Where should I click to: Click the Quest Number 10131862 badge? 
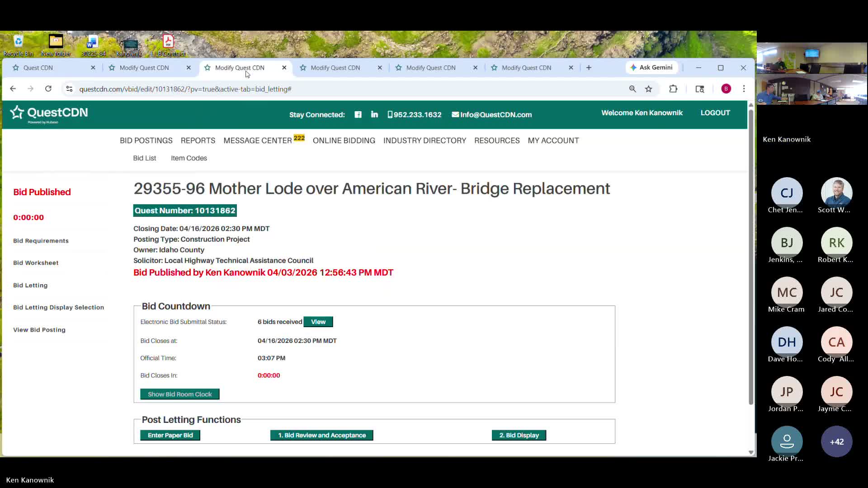click(x=185, y=211)
